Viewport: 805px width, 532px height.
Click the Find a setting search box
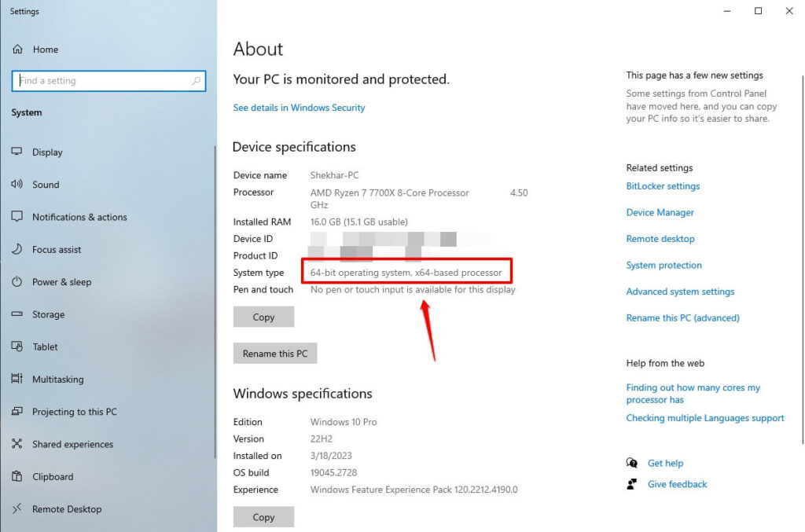(x=102, y=81)
